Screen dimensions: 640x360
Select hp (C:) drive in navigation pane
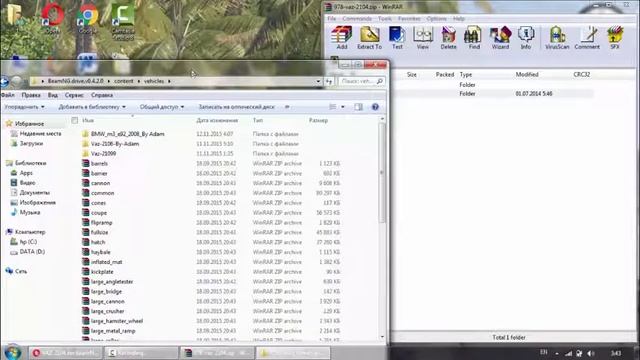28,242
